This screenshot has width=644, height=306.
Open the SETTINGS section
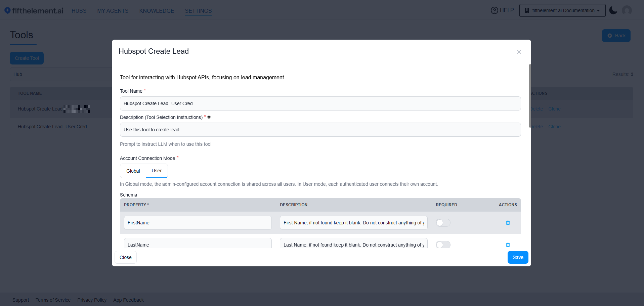pyautogui.click(x=198, y=11)
